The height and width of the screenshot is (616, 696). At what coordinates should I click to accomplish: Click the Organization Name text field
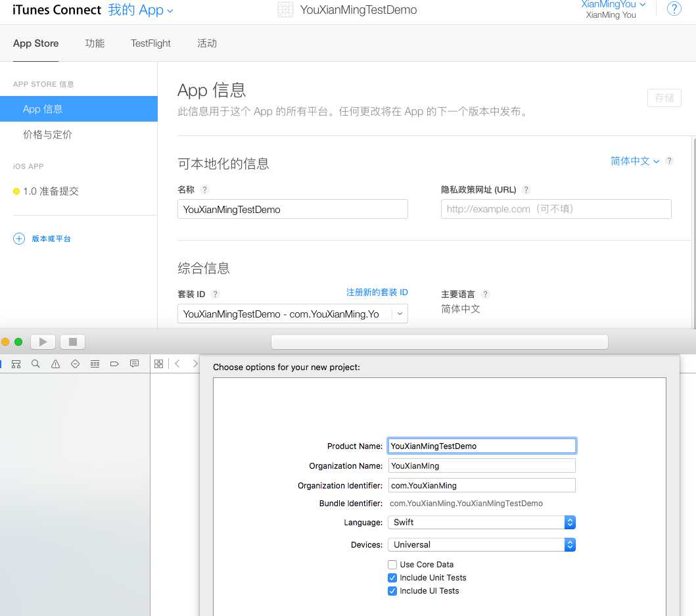pos(482,466)
